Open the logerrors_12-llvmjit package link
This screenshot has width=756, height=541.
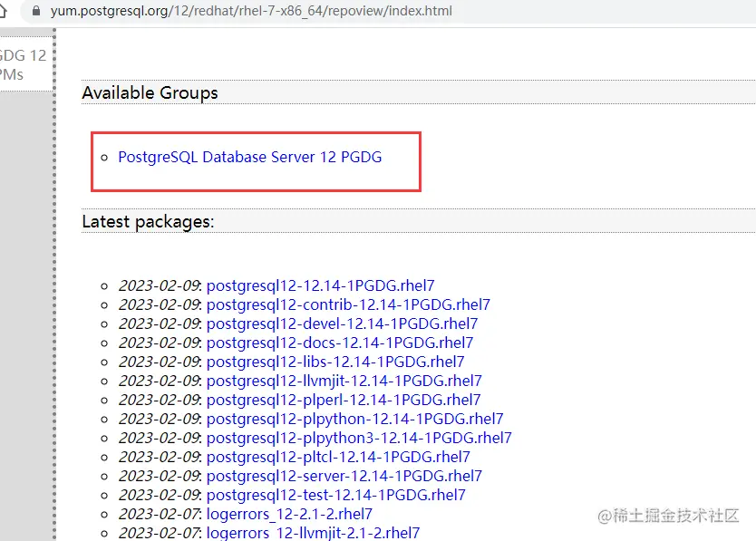(314, 533)
